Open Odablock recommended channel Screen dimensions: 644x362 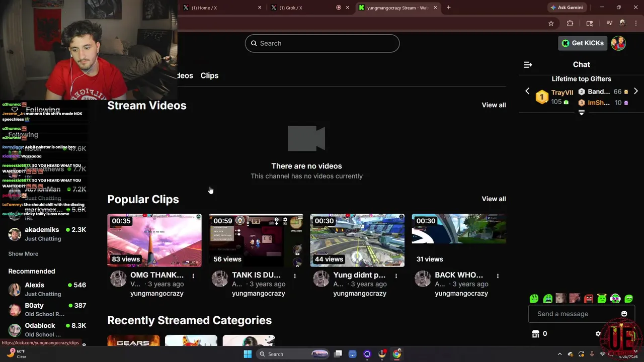tap(47, 330)
